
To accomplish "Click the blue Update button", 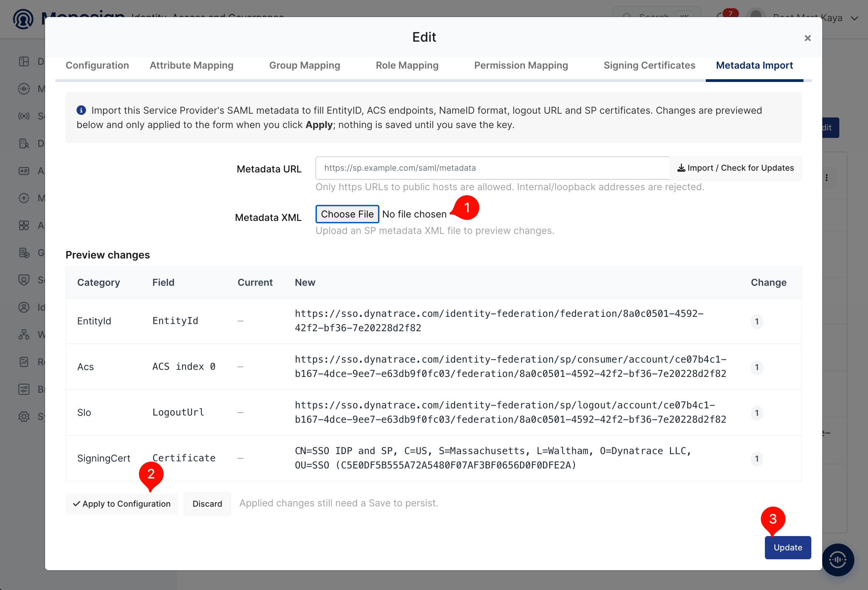I will (x=788, y=547).
